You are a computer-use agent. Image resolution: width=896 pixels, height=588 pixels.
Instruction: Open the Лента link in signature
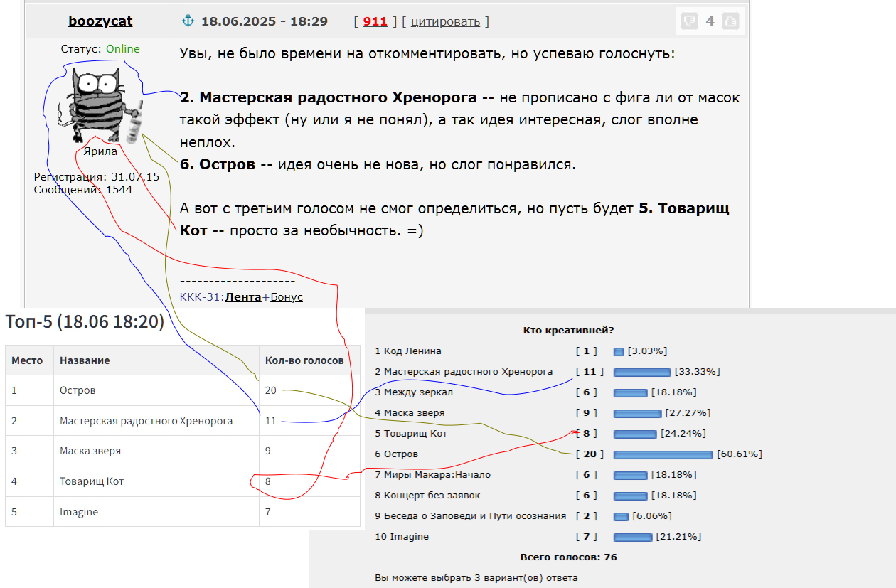[x=243, y=297]
